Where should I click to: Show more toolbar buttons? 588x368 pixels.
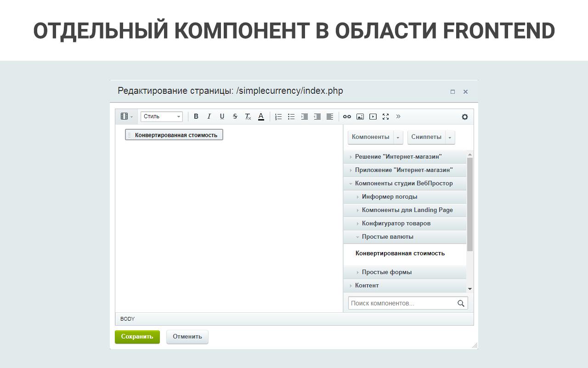click(398, 116)
